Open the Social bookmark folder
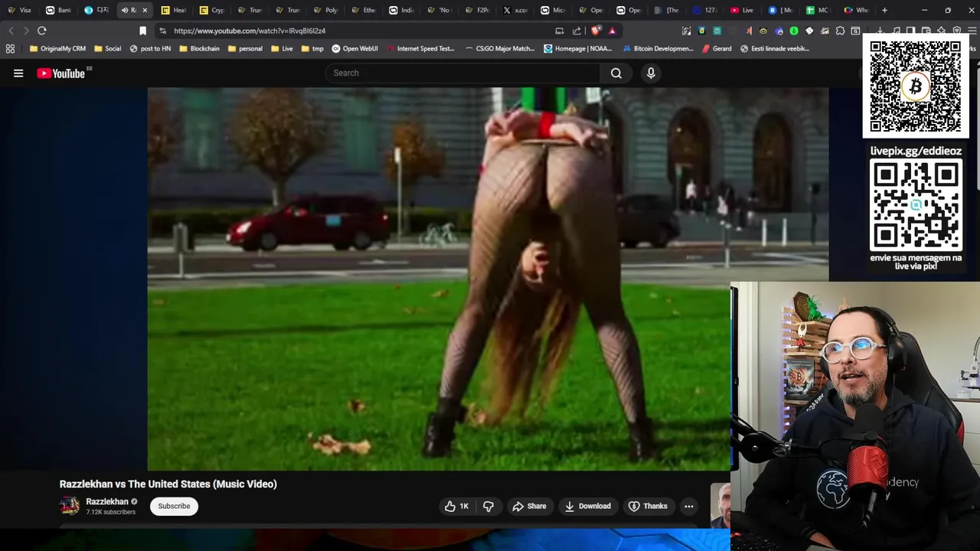Screen dimensions: 980x551 tap(107, 48)
